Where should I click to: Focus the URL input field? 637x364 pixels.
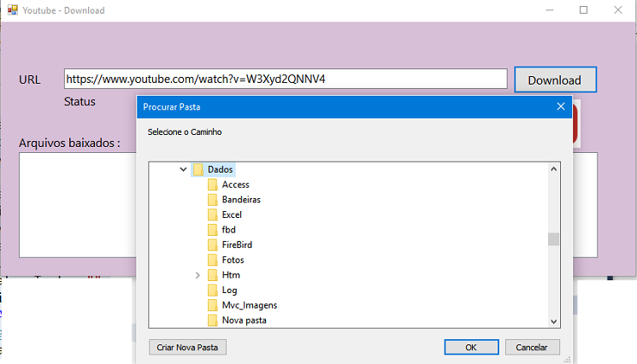click(286, 79)
